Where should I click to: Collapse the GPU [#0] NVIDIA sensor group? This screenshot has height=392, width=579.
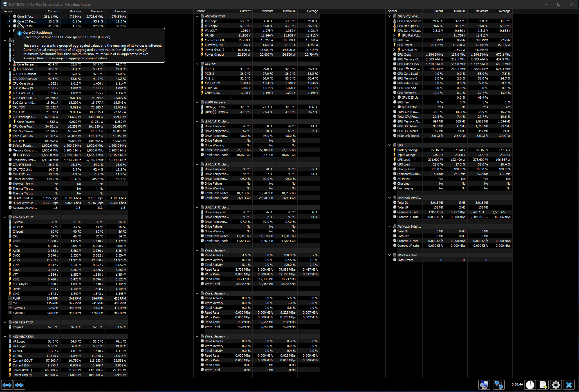coord(390,16)
